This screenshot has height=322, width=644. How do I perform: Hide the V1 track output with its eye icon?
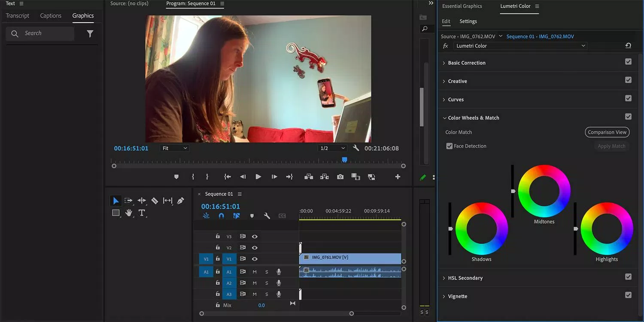pyautogui.click(x=255, y=259)
